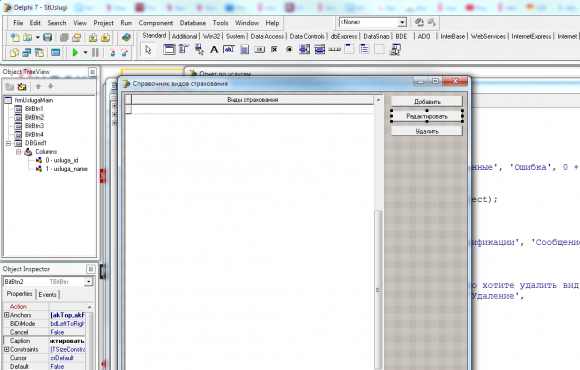The width and height of the screenshot is (580, 370).
Task: Switch to the Data Access palette tab
Action: 267,36
